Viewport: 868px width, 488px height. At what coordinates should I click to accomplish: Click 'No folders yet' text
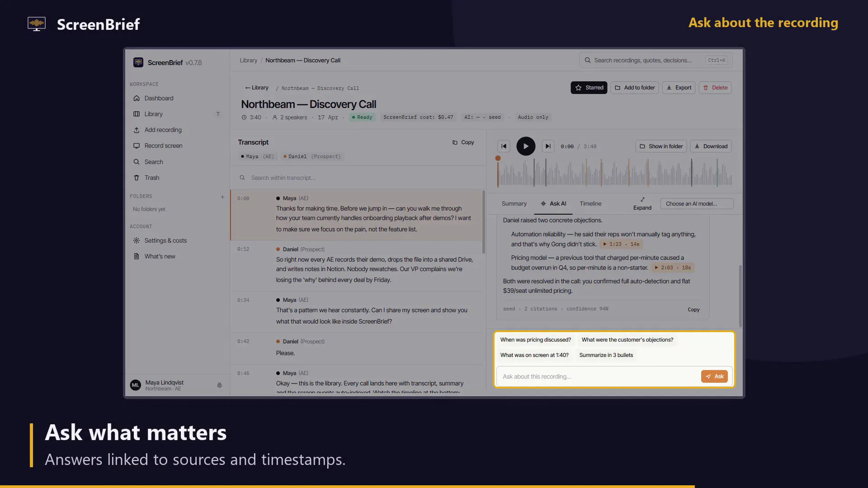(x=149, y=209)
